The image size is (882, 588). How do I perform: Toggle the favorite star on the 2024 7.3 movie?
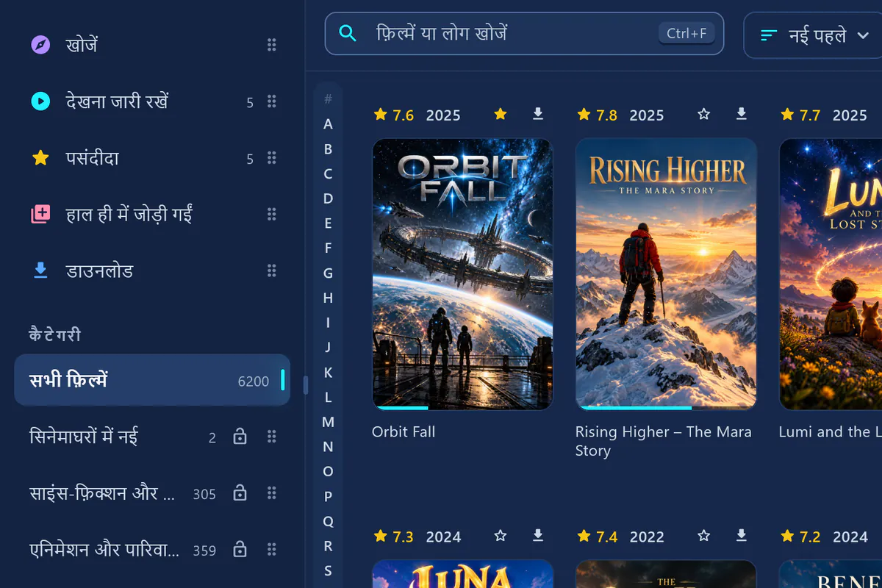[501, 536]
